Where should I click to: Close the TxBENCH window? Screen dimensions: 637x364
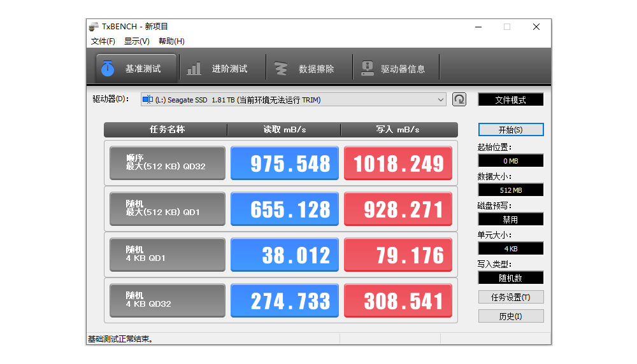tap(536, 27)
